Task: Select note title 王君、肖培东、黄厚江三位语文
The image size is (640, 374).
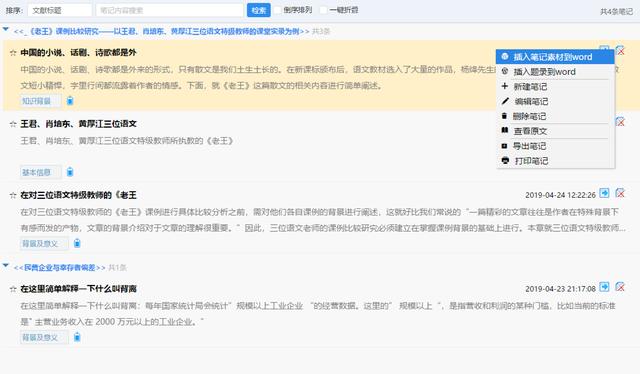Action: pyautogui.click(x=78, y=124)
